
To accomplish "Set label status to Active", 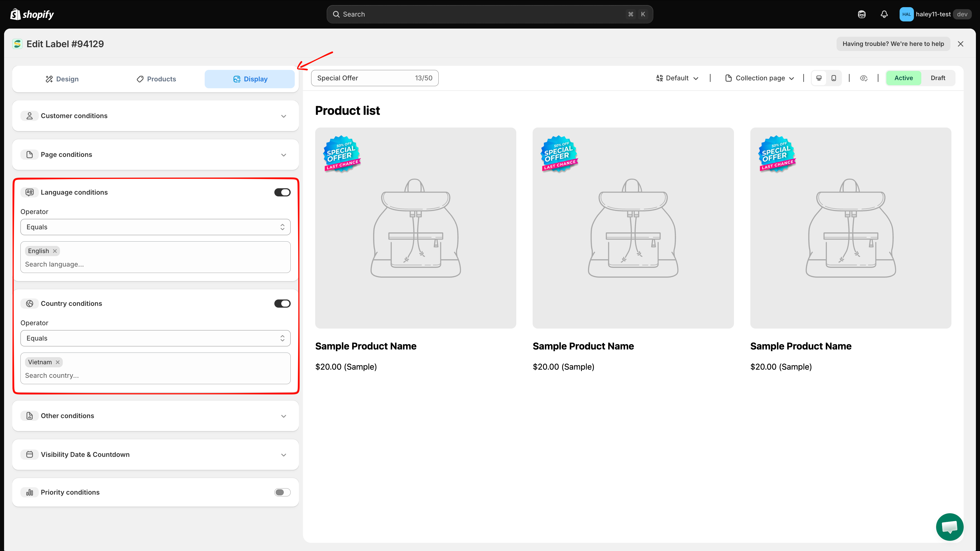I will click(903, 78).
